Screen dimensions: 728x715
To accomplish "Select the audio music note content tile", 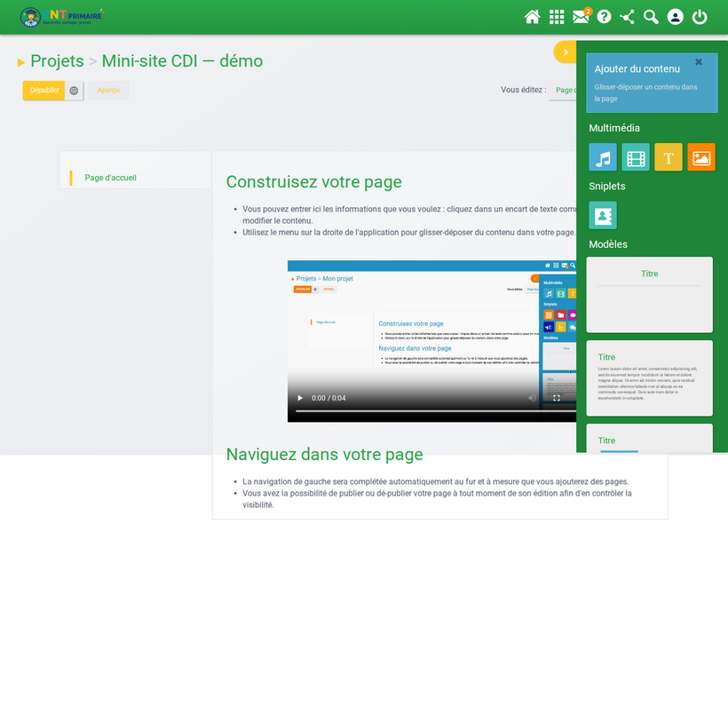I will coord(603,157).
